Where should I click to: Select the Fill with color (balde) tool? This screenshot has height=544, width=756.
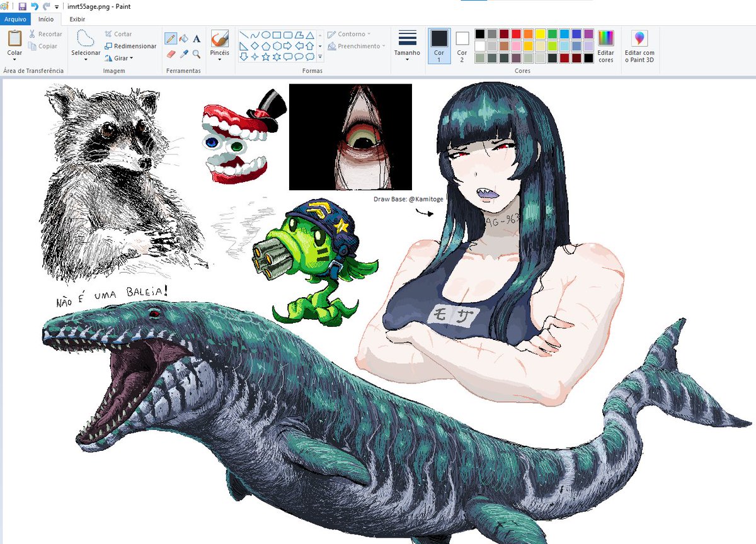point(184,38)
